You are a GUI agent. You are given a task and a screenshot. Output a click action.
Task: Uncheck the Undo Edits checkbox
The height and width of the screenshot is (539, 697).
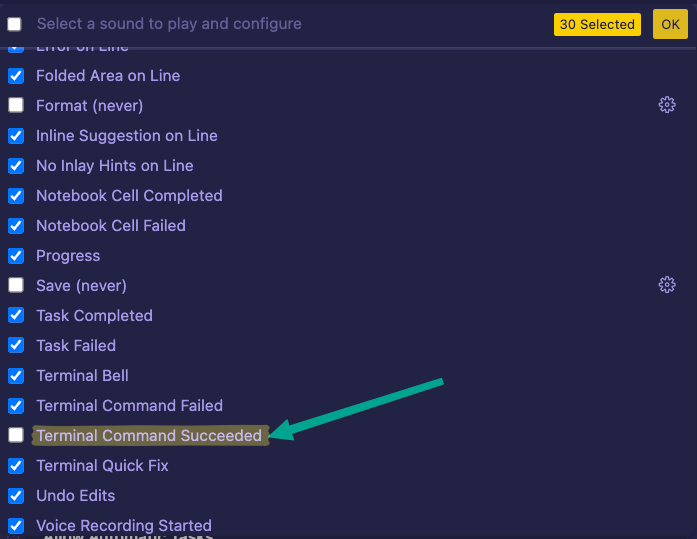click(16, 496)
